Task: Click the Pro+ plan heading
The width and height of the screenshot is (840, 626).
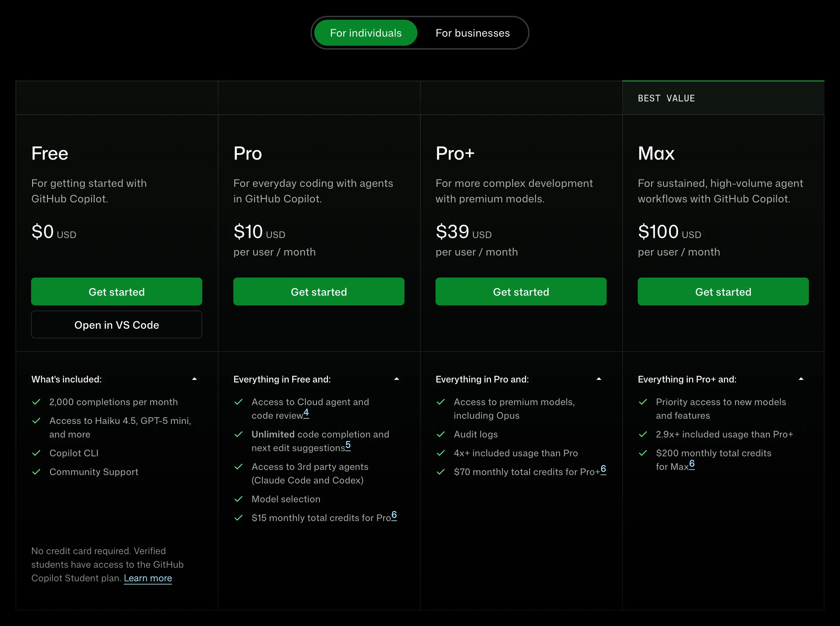Action: pos(455,154)
